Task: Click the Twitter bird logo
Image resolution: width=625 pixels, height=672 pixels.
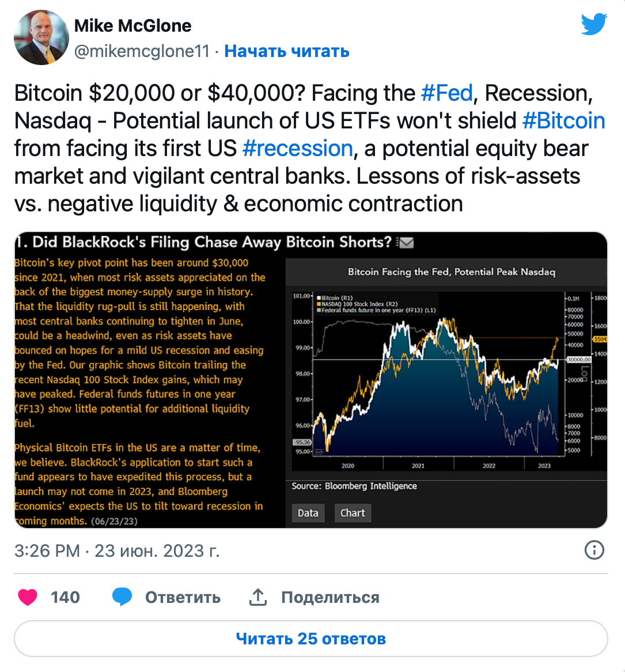Action: [594, 24]
